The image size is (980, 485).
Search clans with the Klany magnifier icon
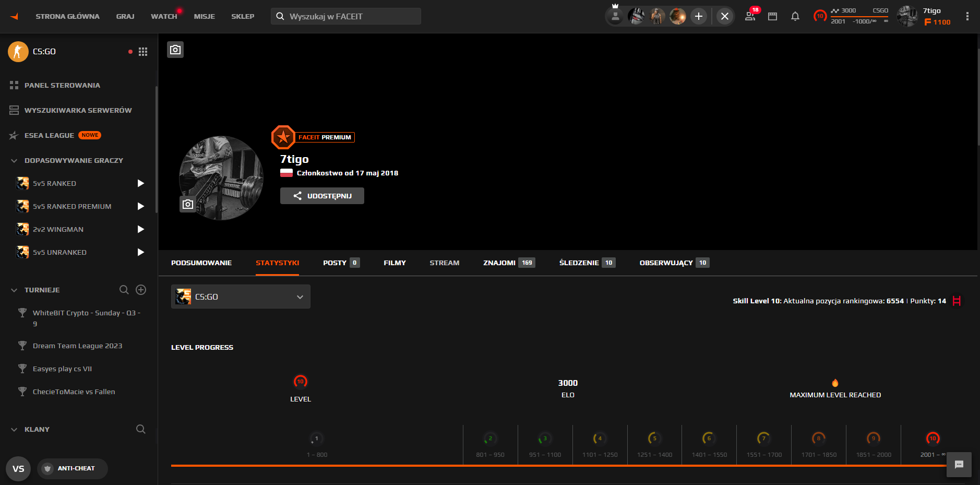[x=141, y=429]
